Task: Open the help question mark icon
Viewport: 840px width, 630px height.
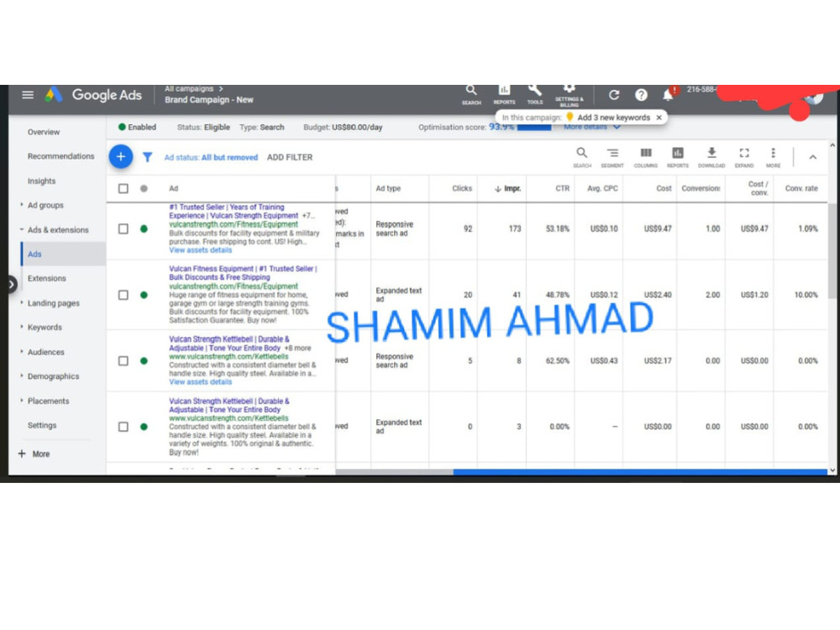Action: 641,95
